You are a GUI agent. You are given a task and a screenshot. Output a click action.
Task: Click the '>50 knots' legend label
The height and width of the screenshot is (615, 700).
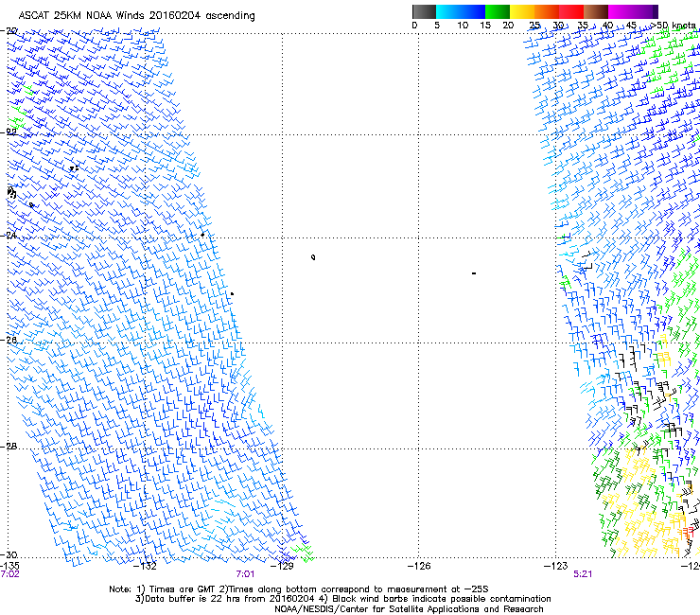(674, 26)
